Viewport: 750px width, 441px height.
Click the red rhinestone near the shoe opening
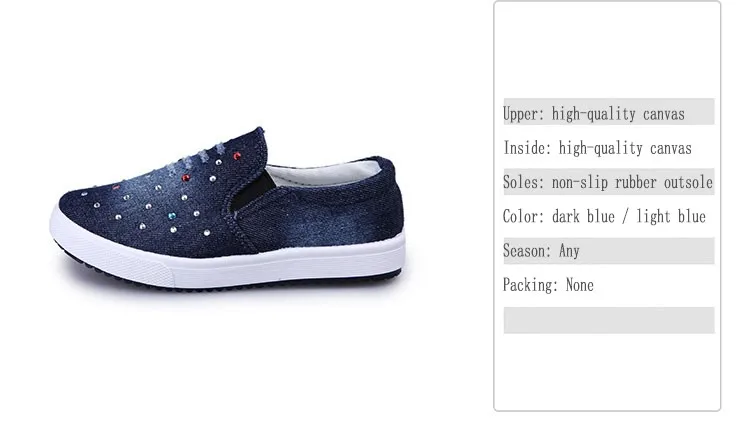[236, 156]
